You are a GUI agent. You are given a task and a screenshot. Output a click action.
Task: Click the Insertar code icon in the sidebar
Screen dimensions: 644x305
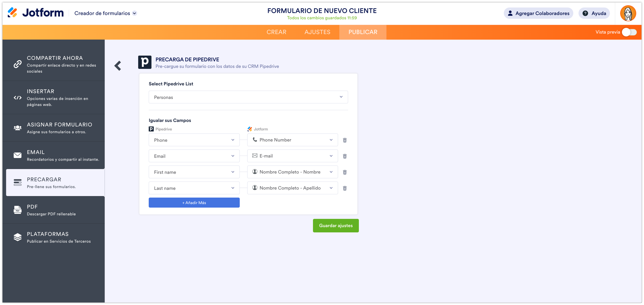click(17, 98)
